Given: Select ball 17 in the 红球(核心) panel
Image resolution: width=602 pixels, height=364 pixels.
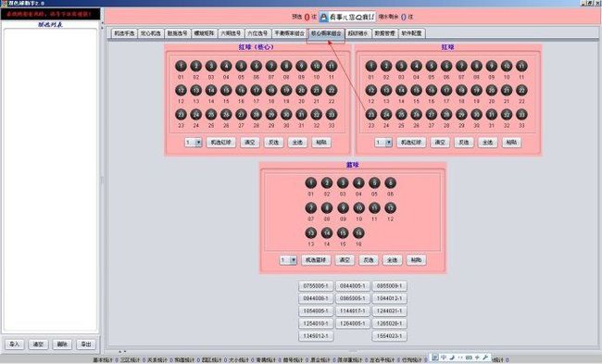Looking at the screenshot, I should [256, 90].
